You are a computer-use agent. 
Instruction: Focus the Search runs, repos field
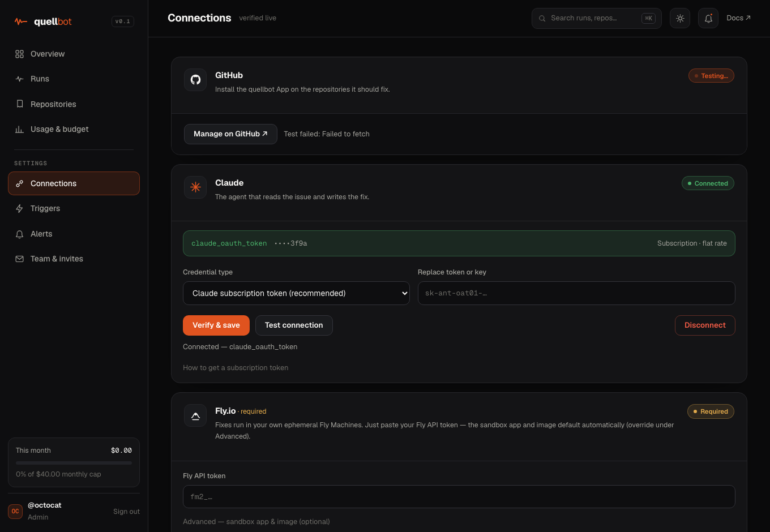(x=597, y=18)
